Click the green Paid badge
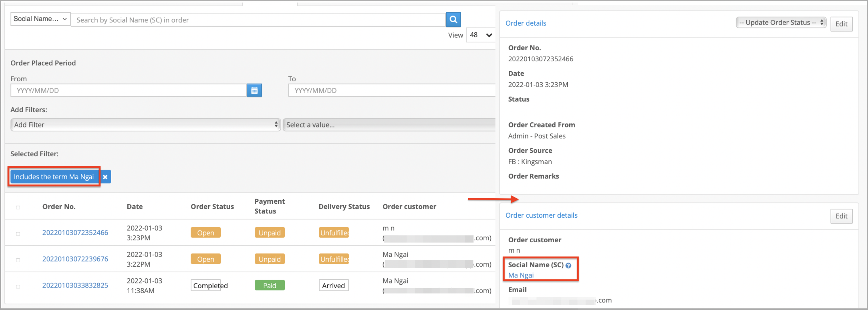 pyautogui.click(x=270, y=285)
